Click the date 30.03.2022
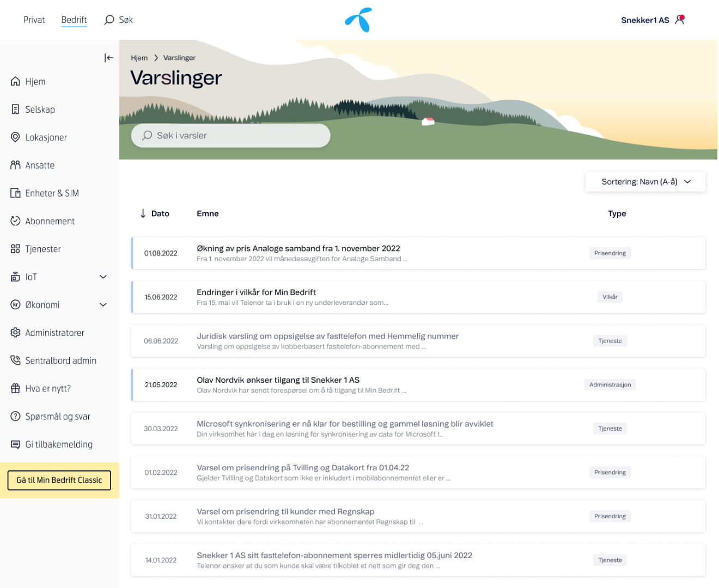 tap(161, 429)
